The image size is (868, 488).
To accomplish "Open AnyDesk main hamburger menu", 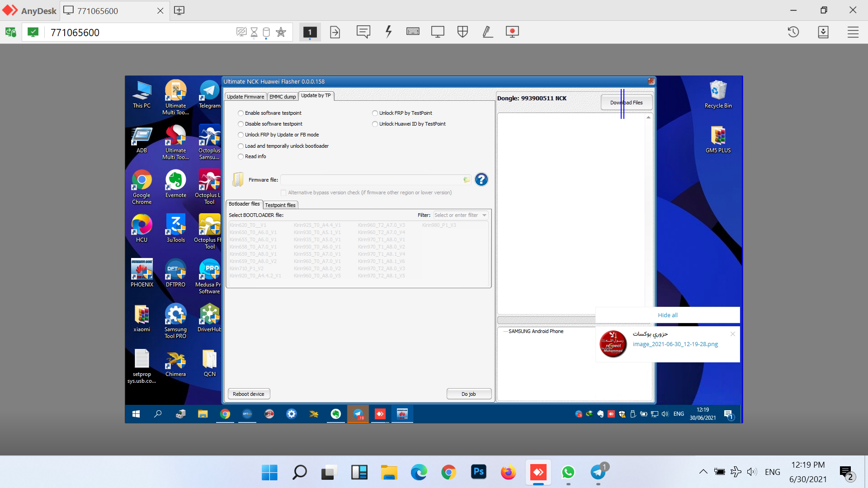I will 853,32.
